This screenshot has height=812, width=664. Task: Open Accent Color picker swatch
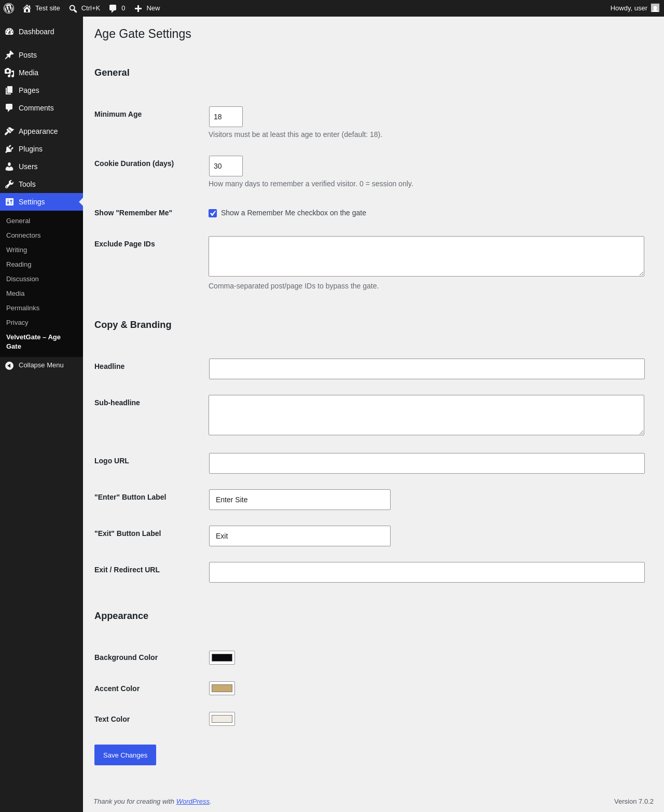[x=222, y=688]
